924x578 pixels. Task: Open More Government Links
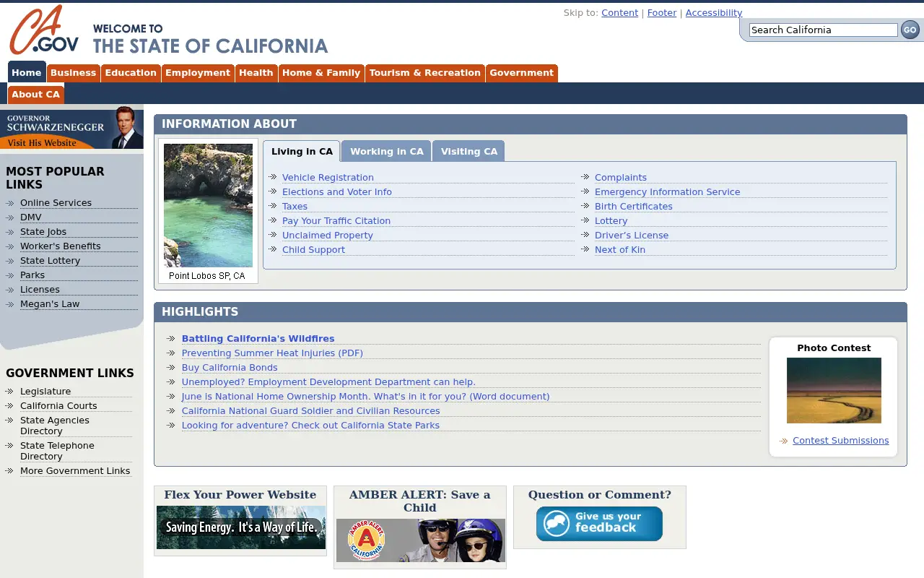point(75,470)
